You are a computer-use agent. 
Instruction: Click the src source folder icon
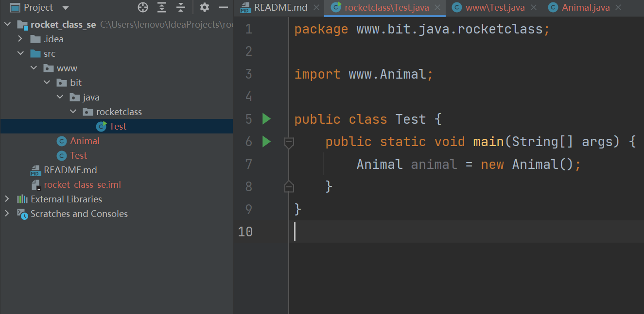pyautogui.click(x=35, y=53)
